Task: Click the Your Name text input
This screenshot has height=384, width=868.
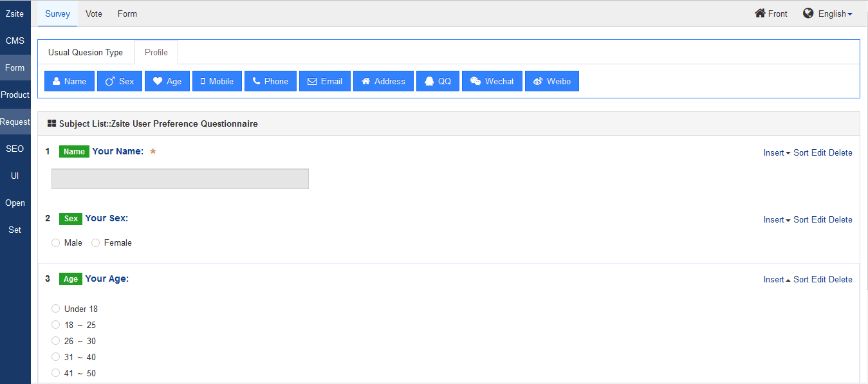Action: click(x=180, y=179)
